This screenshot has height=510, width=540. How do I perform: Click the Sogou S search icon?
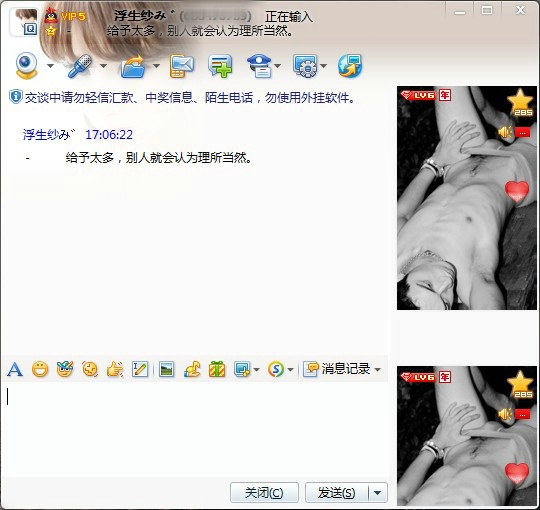tap(276, 370)
